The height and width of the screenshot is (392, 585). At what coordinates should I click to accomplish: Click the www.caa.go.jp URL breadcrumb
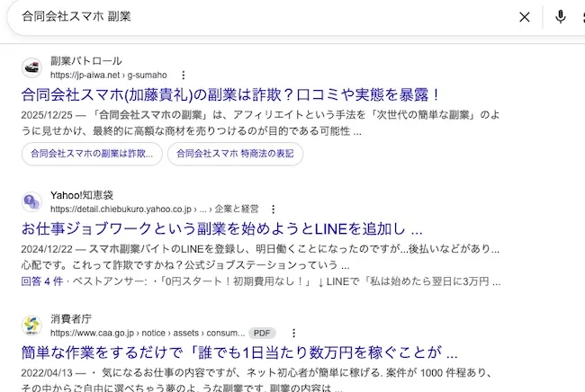(x=148, y=334)
